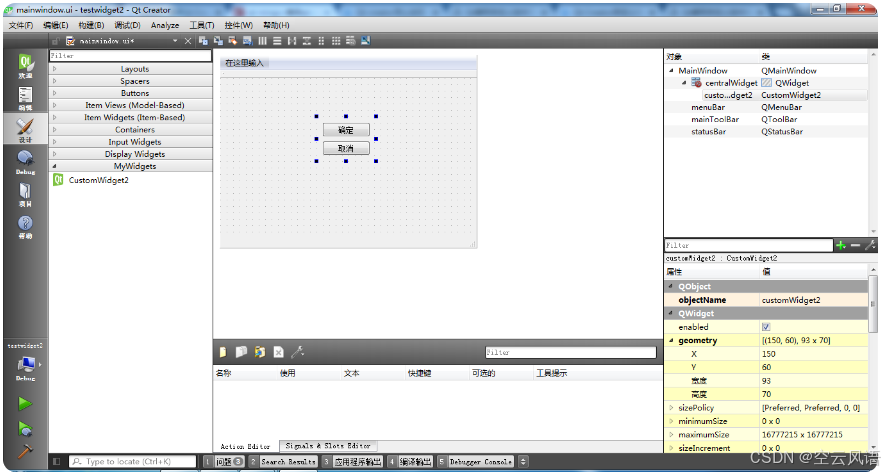This screenshot has width=885, height=473.
Task: Open the testwidget2 Debug kit selector
Action: [25, 368]
